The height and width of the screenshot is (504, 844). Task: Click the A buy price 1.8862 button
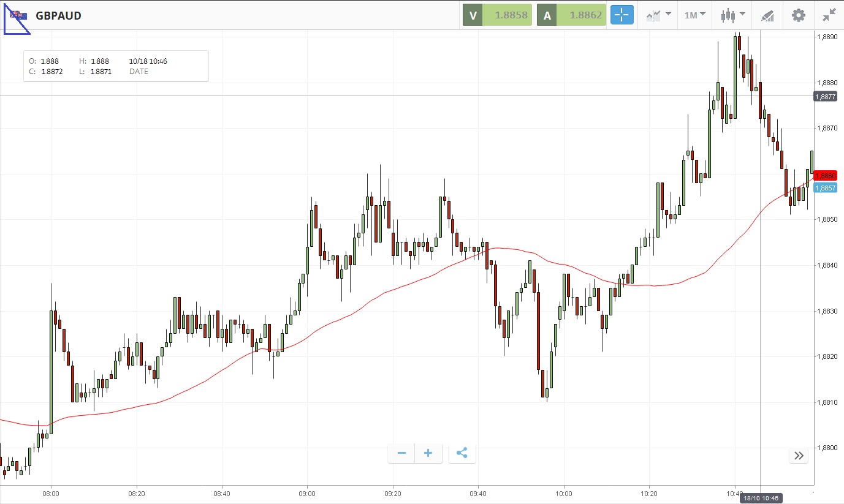(x=572, y=15)
